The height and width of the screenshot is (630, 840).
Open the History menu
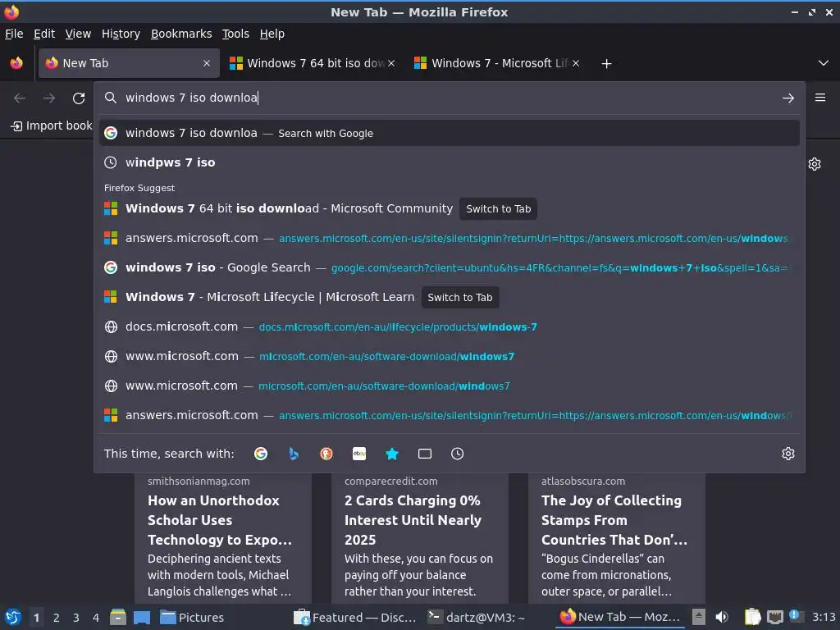pos(121,34)
